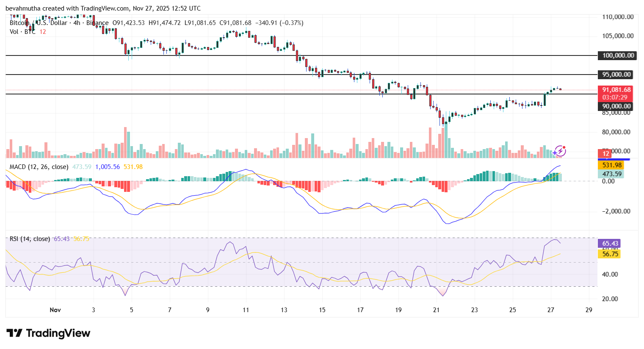Click the TradingView logo at bottom left

[48, 333]
